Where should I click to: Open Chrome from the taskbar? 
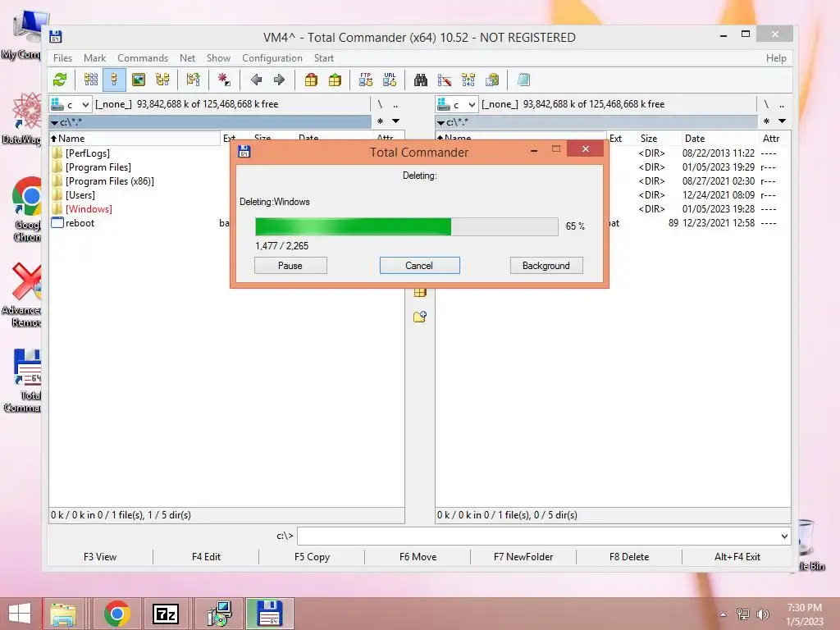coord(116,614)
